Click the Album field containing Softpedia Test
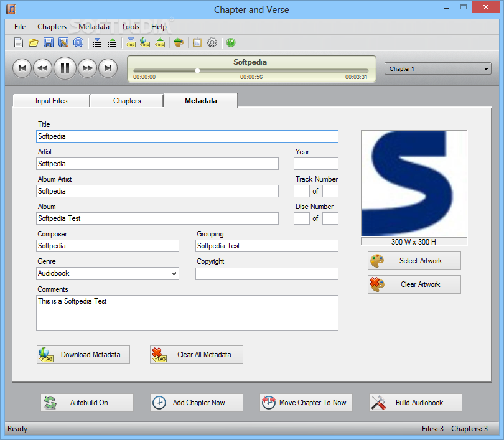504x440 pixels. click(157, 218)
